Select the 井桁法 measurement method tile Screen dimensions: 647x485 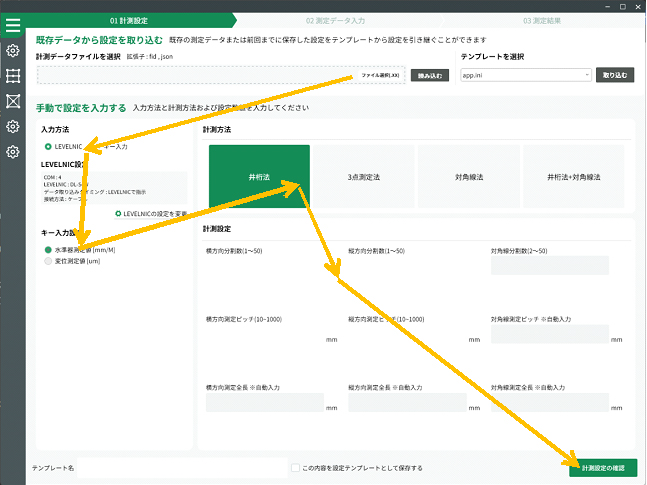coord(259,177)
